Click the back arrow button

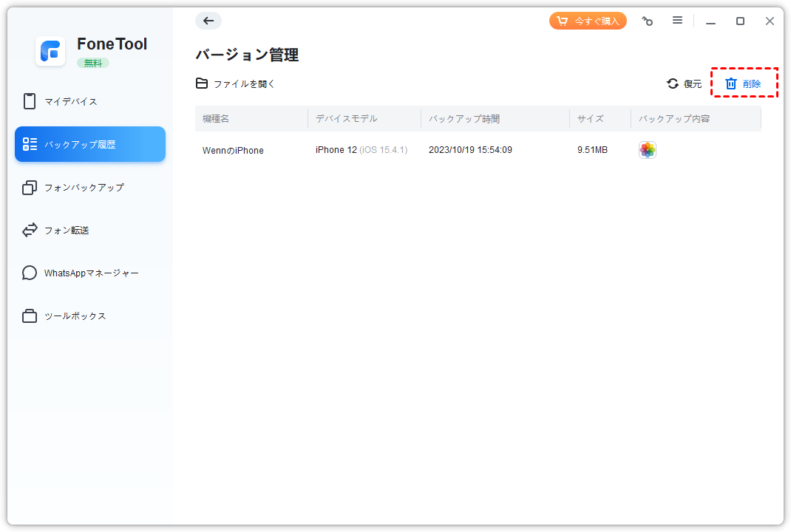click(208, 21)
